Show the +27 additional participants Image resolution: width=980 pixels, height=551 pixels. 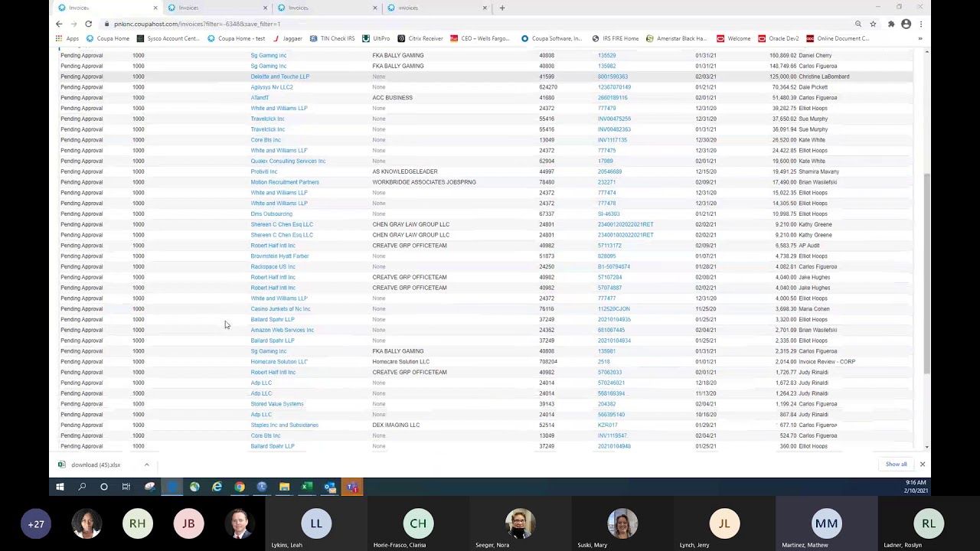(36, 524)
